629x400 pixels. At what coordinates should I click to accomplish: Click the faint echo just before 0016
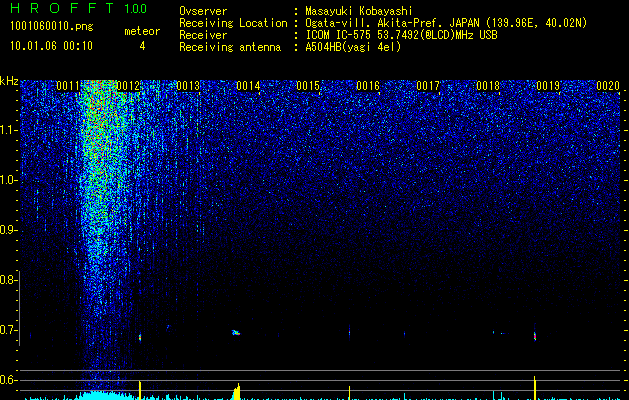tap(349, 333)
